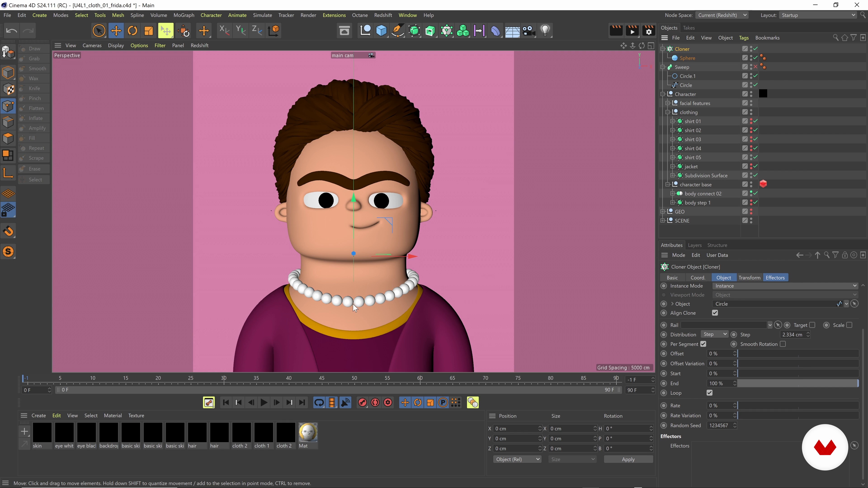Select the Move tool in the toolbar
The image size is (868, 488).
coord(116,31)
